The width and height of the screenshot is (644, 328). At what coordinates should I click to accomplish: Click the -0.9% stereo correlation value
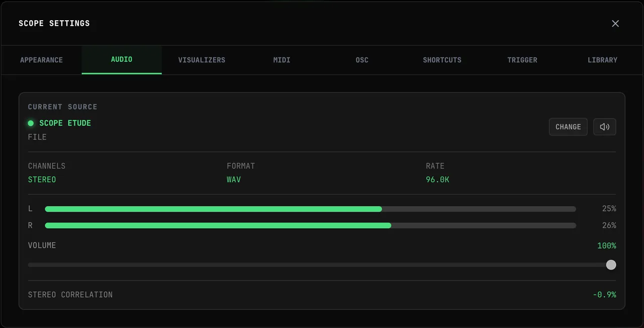pos(604,295)
